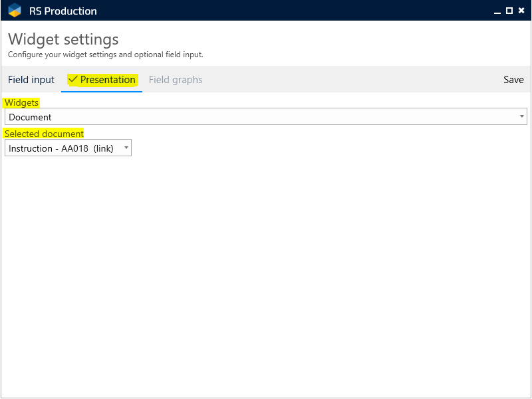Minimize the RS Production window
The image size is (532, 399).
[497, 11]
